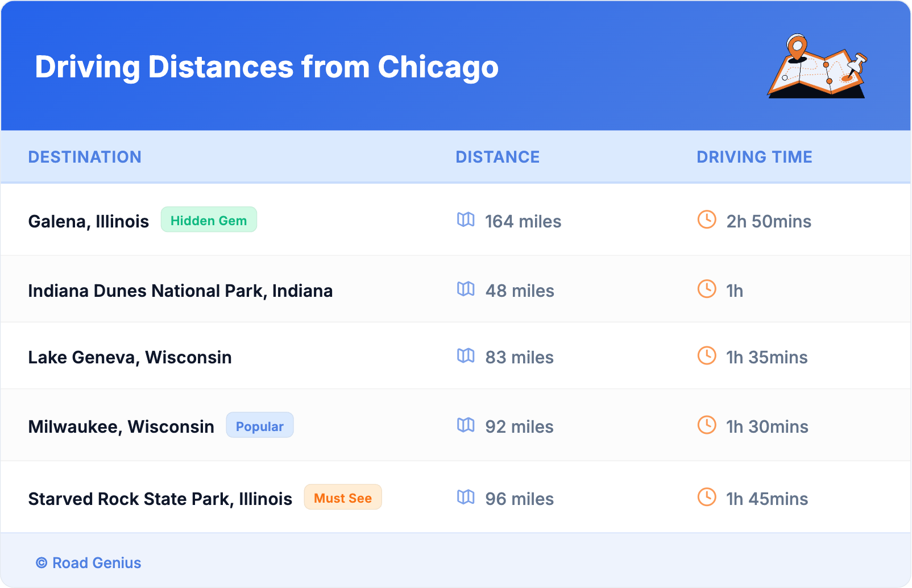Click the map icon beside 83 miles
This screenshot has height=588, width=912.
[x=466, y=355]
